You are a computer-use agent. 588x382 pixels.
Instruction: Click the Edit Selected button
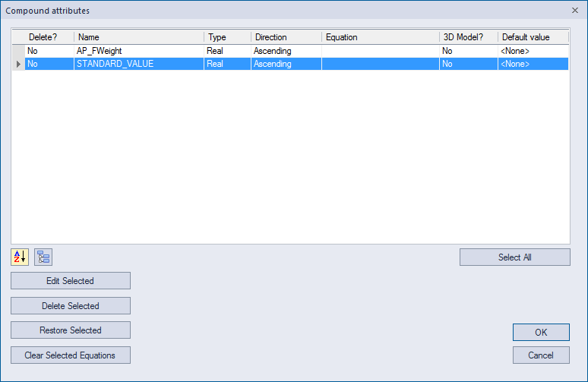pyautogui.click(x=71, y=281)
